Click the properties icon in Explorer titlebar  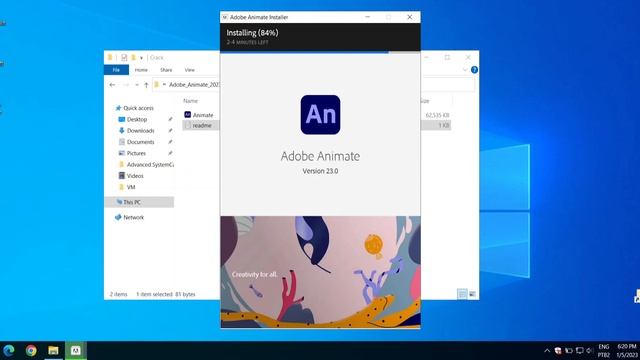pos(124,58)
